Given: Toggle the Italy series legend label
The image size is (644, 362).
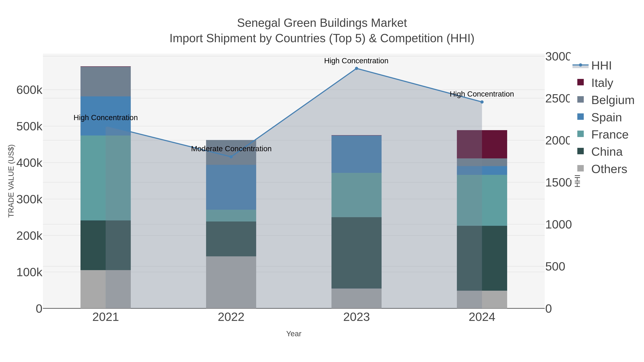Looking at the screenshot, I should point(602,83).
